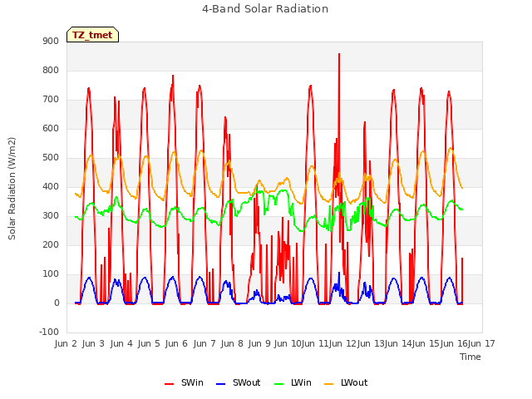The width and height of the screenshot is (532, 399).
Task: Click the Jun 6 x-axis label
Action: point(176,343)
